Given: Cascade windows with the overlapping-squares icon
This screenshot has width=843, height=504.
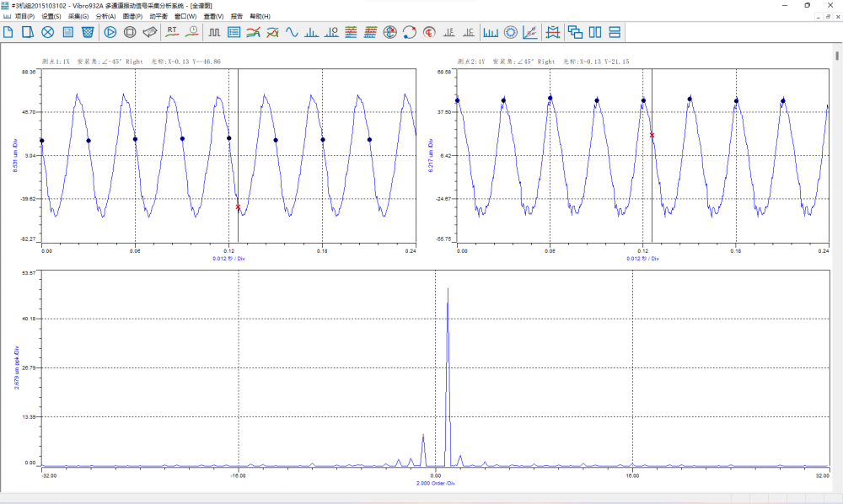Looking at the screenshot, I should [575, 32].
